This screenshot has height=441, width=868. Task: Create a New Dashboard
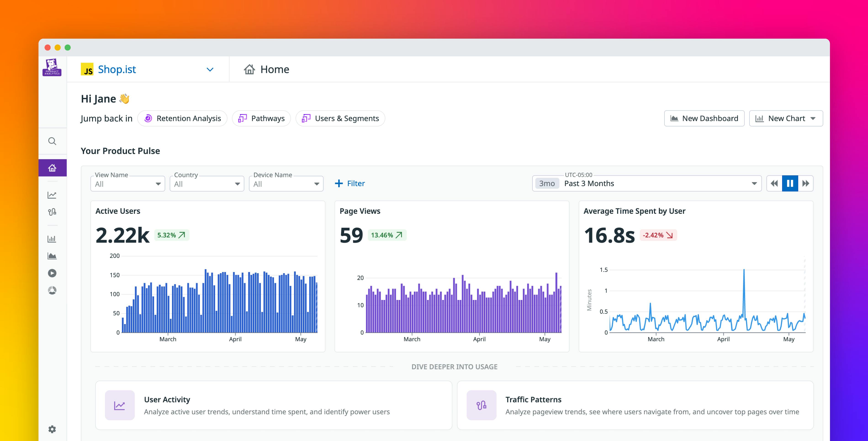(704, 118)
